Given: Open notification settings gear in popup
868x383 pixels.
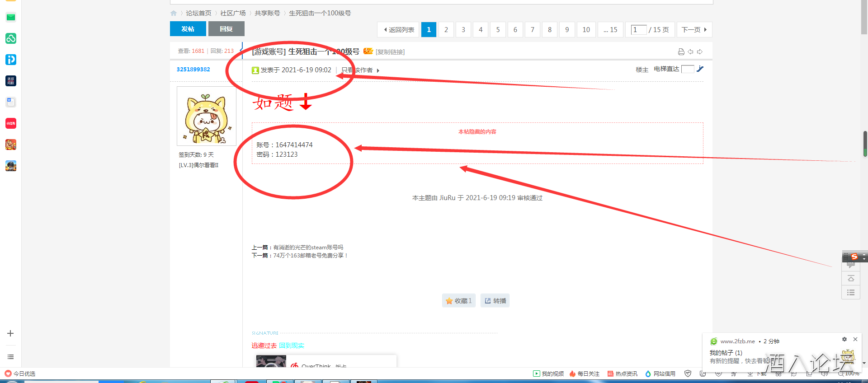Looking at the screenshot, I should pos(844,339).
